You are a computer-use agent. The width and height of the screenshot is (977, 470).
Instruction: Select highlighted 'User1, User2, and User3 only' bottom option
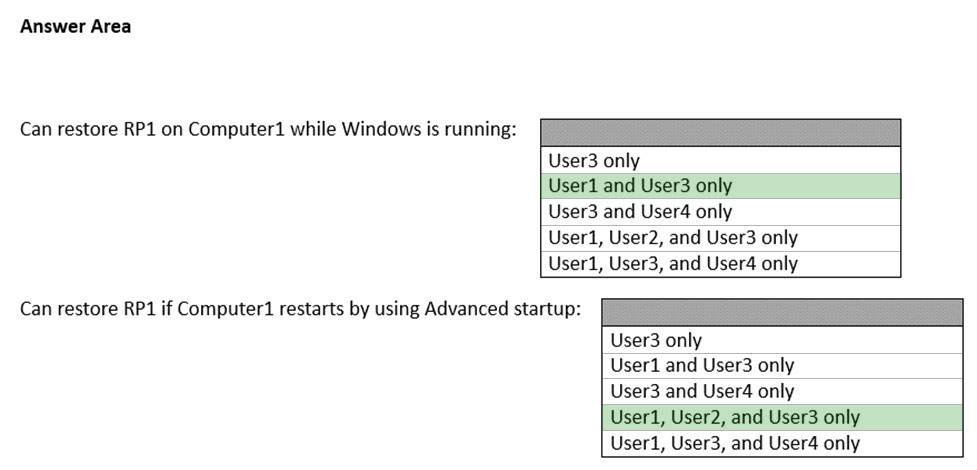[782, 417]
